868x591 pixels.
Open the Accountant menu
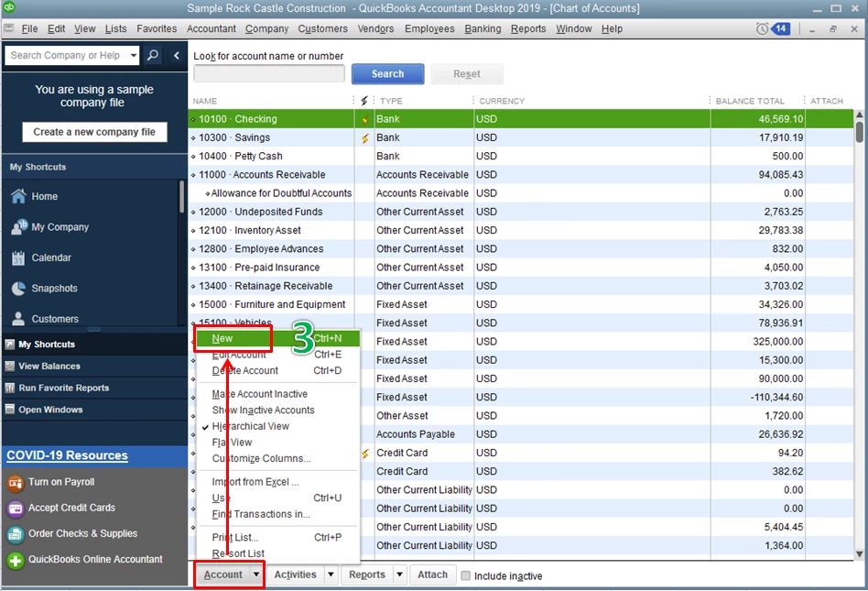click(211, 28)
